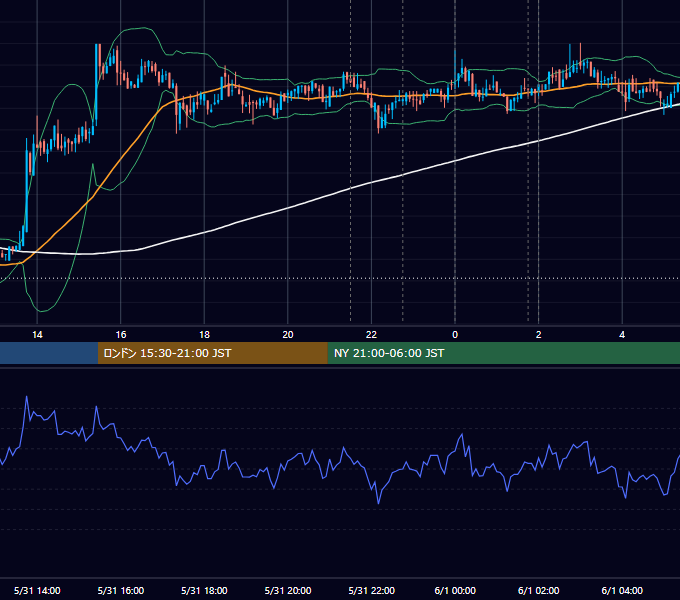Click the 6/1 02:00 time label

point(539,590)
